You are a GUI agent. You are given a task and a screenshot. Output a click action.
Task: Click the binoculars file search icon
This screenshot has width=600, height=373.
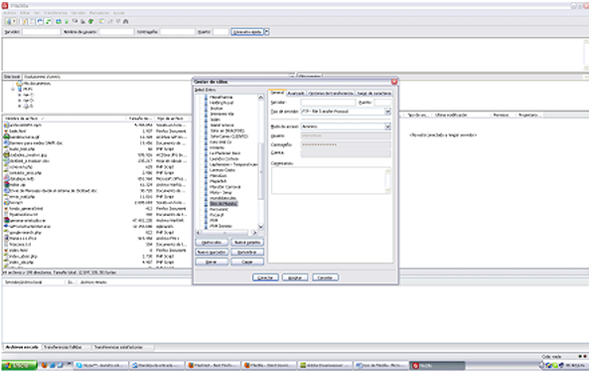coord(126,21)
